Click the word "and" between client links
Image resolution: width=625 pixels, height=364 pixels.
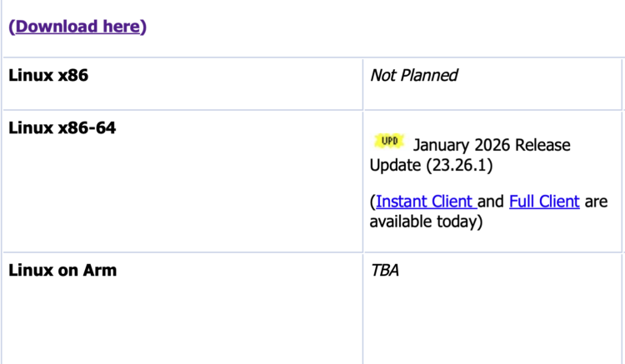pyautogui.click(x=491, y=202)
